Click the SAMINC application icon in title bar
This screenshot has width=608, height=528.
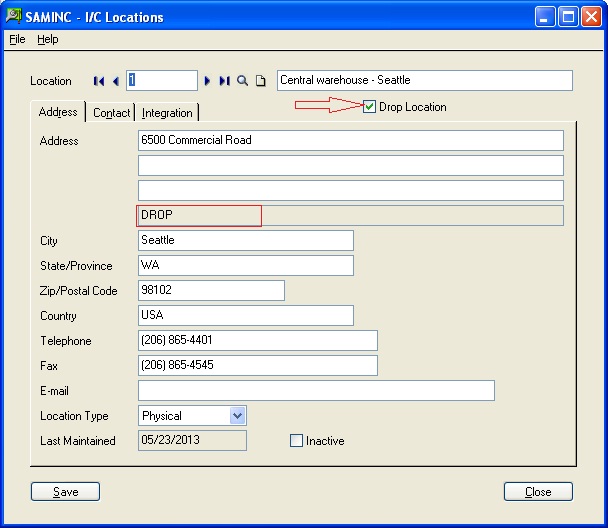click(14, 16)
